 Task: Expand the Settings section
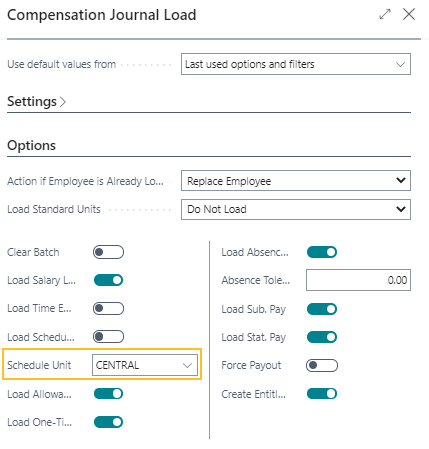pyautogui.click(x=37, y=101)
